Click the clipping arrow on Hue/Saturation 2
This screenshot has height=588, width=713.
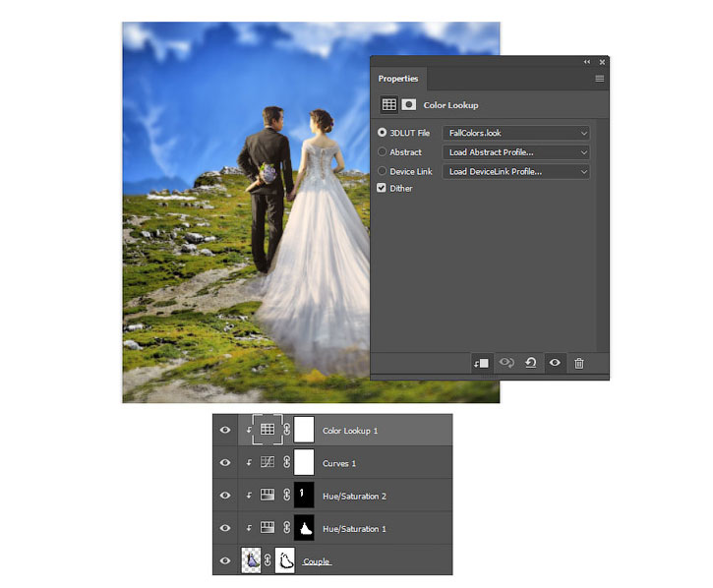[x=249, y=496]
